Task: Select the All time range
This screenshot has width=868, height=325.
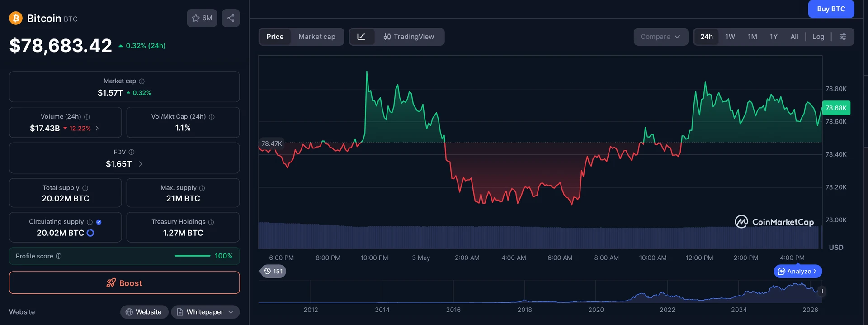Action: tap(794, 37)
